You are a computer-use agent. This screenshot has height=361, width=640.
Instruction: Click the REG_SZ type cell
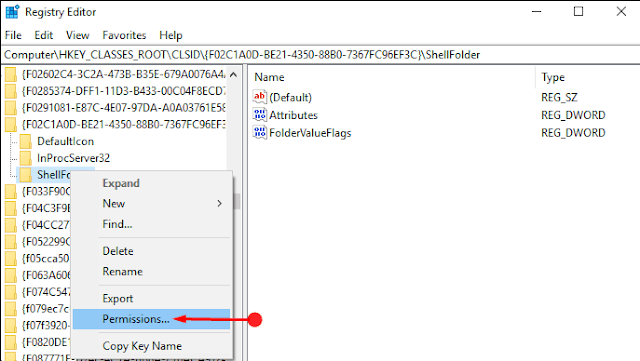pos(559,98)
